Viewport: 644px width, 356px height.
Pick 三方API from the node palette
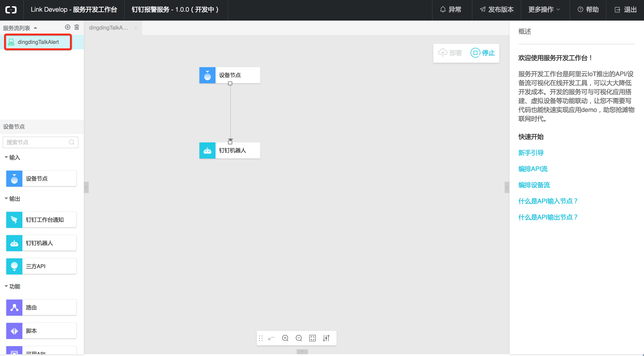point(41,266)
